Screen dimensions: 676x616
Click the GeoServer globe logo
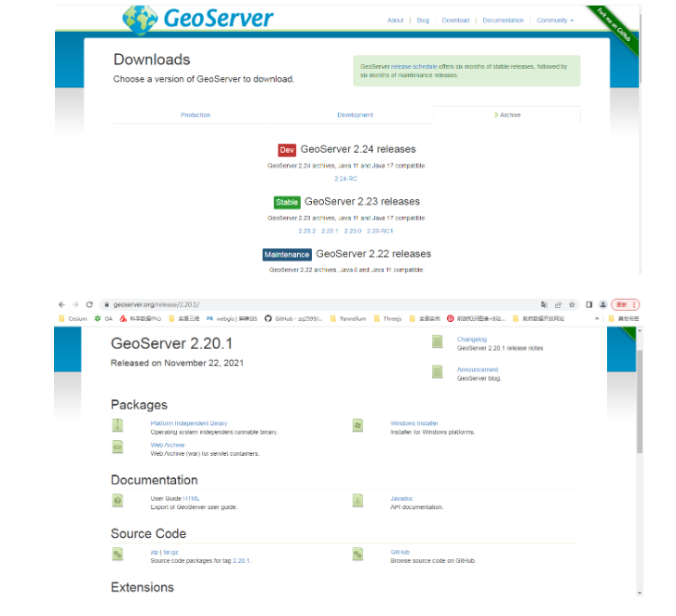click(140, 20)
